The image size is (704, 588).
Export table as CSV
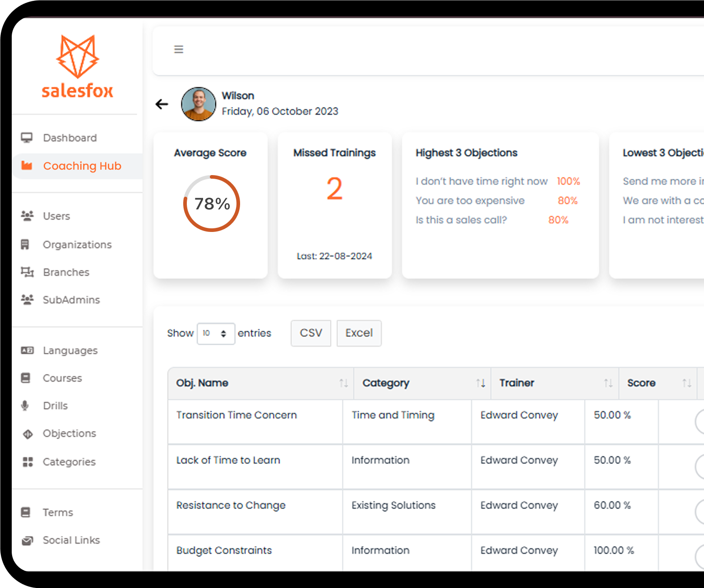311,333
